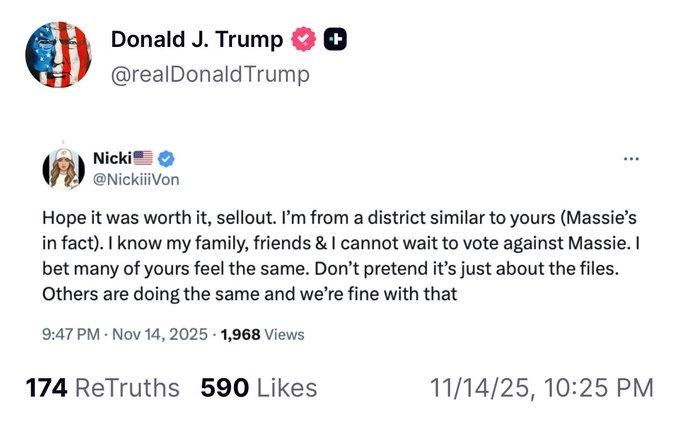Open the 174 ReTruths list

tap(102, 388)
